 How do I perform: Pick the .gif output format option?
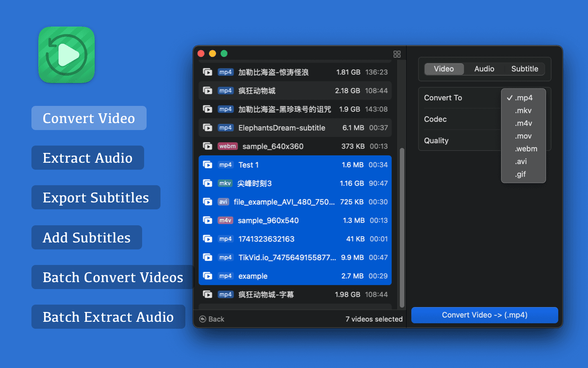click(520, 174)
